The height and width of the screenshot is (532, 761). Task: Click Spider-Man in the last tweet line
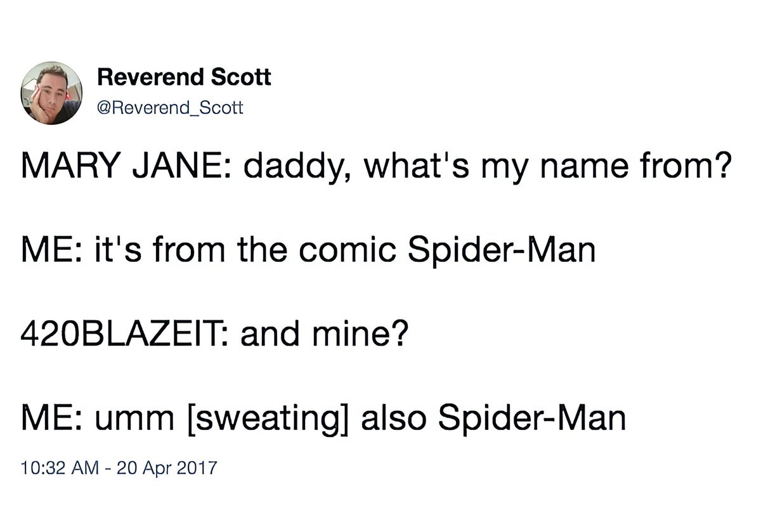point(531,418)
